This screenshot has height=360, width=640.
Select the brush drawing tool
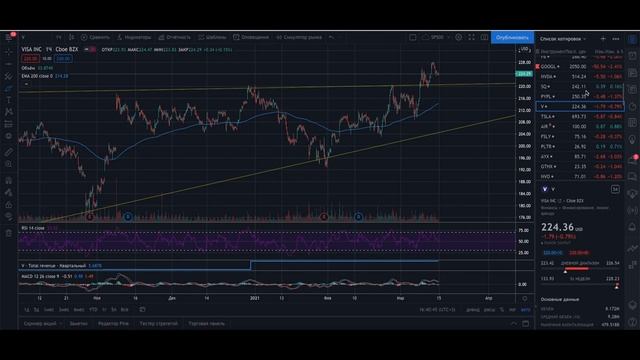point(9,88)
